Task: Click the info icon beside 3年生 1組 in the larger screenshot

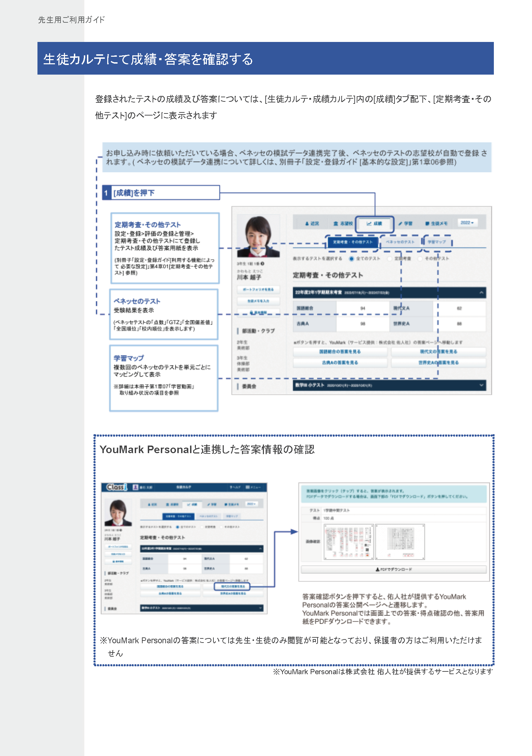Action: (x=263, y=264)
